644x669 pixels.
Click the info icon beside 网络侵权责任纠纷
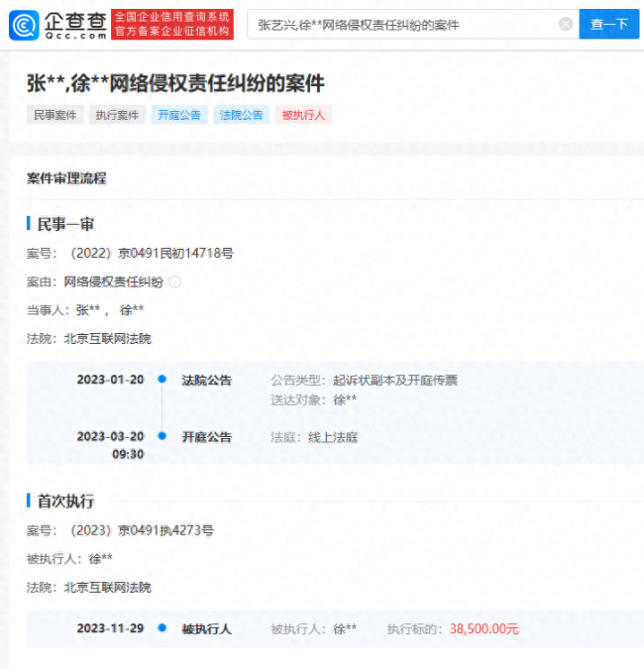(175, 281)
